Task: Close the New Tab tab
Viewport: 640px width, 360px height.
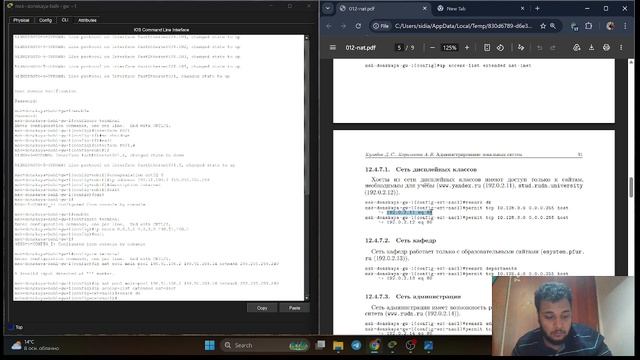Action: point(522,8)
